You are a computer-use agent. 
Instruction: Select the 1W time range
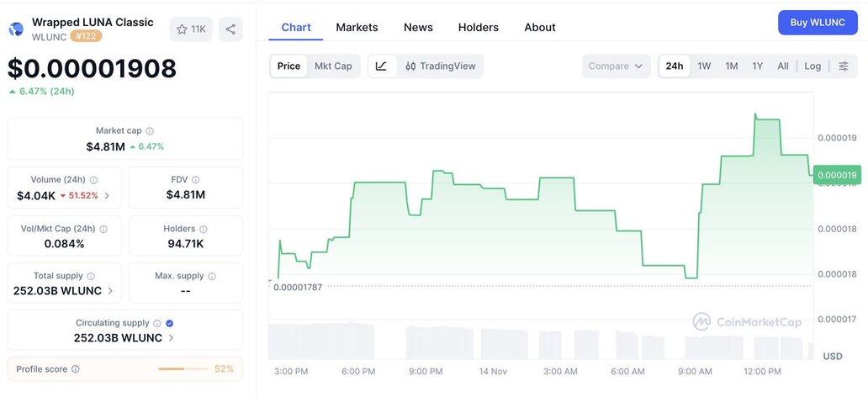704,66
